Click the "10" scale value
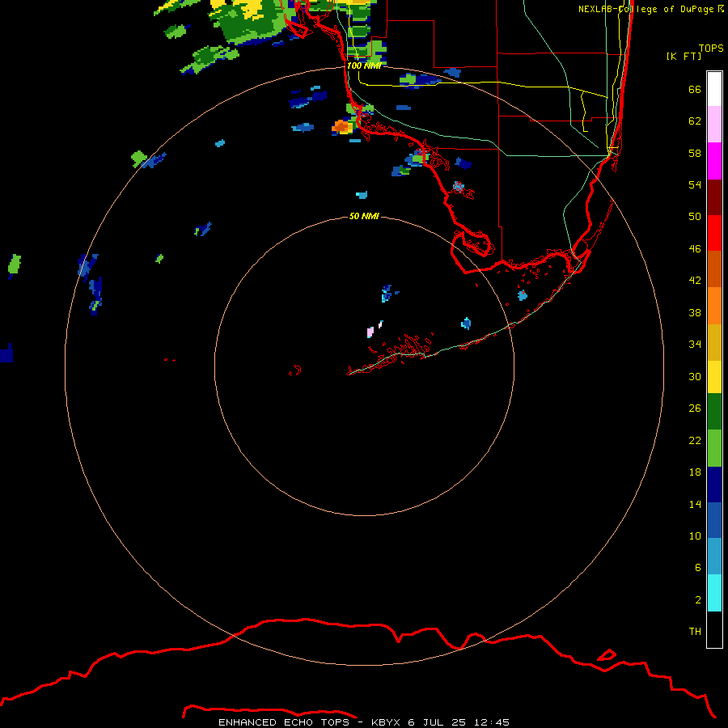728x728 pixels. [x=695, y=535]
